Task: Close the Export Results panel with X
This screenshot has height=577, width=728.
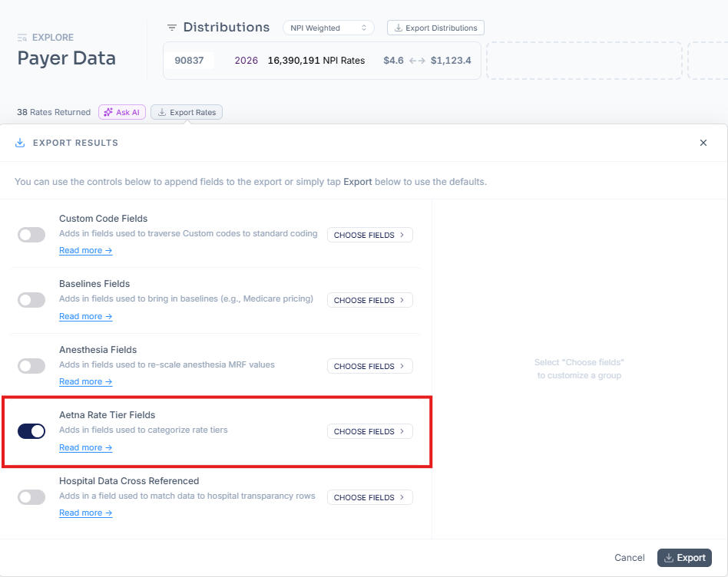Action: click(703, 143)
